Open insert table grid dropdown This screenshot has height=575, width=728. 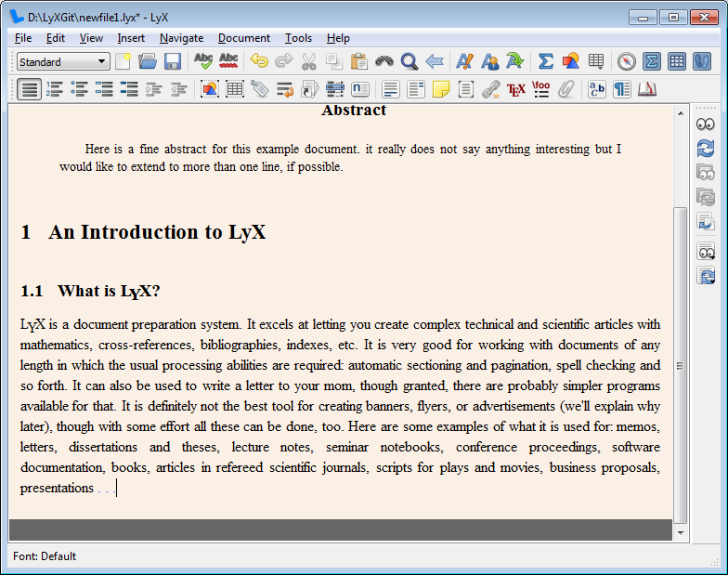pos(596,61)
